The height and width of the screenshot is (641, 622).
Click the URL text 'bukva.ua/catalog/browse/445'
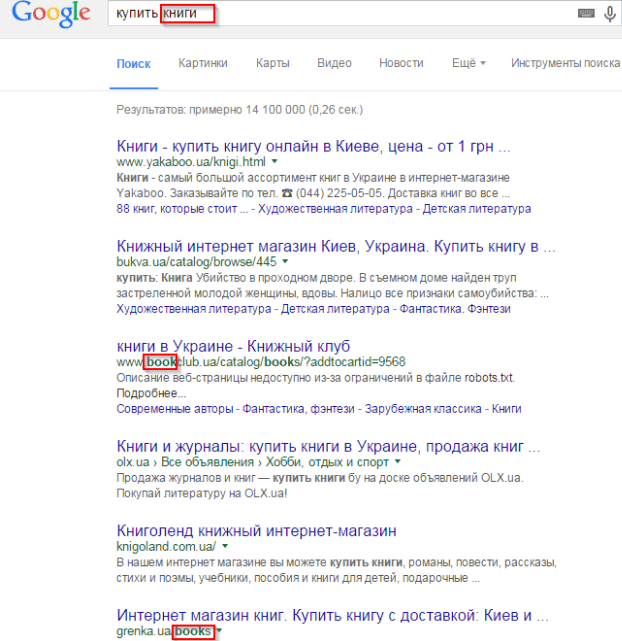197,262
